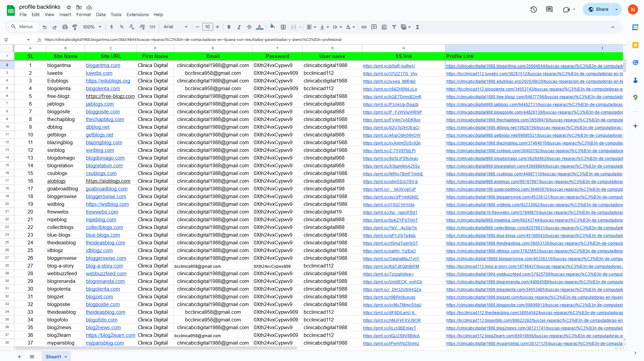644x361 pixels.
Task: Insert a comment from the toolbar
Action: pos(374,27)
